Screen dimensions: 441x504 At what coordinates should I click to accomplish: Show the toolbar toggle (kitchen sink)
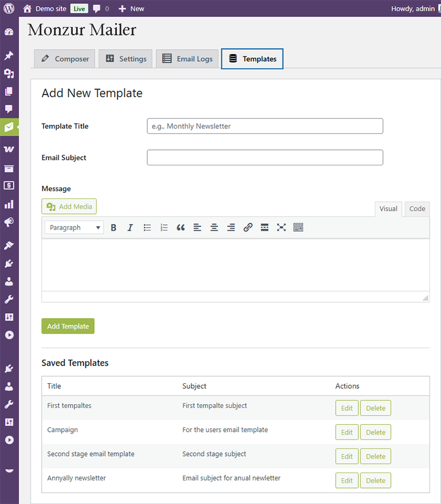[x=298, y=228]
